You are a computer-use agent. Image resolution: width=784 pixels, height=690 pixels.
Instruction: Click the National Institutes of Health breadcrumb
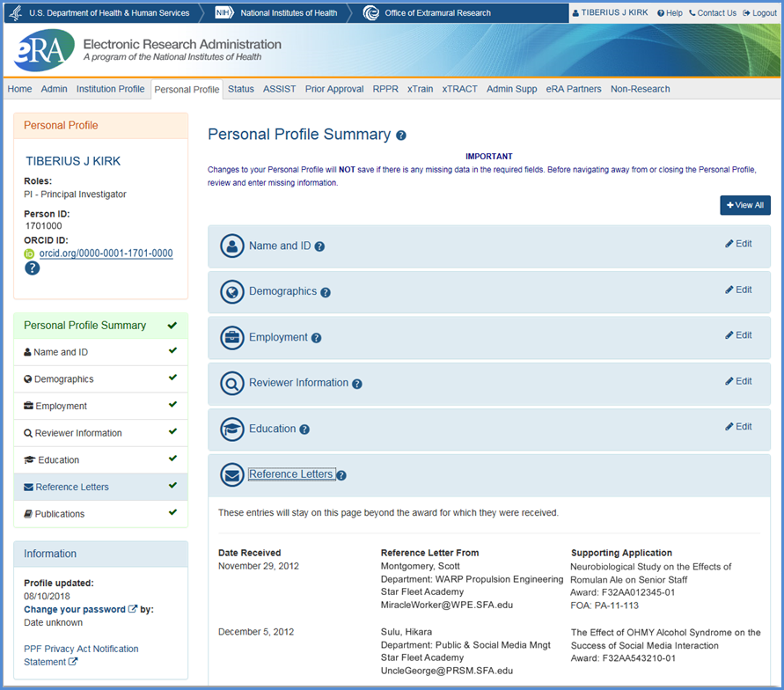[289, 13]
